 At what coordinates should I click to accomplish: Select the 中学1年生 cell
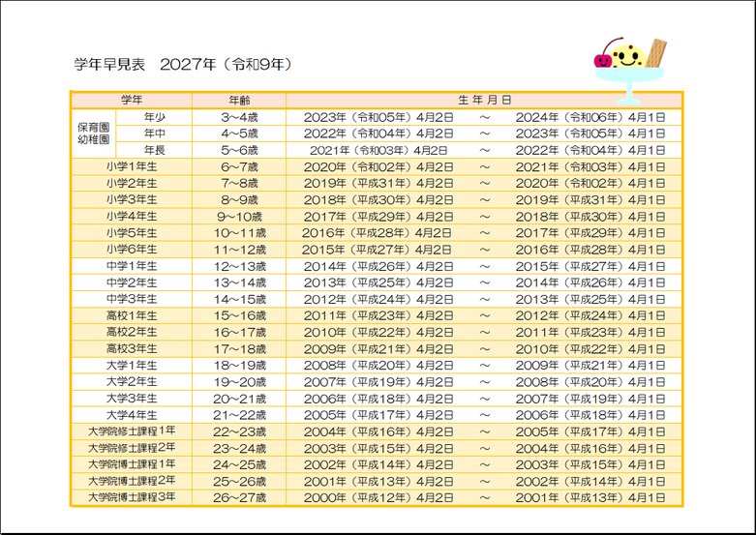coord(132,266)
